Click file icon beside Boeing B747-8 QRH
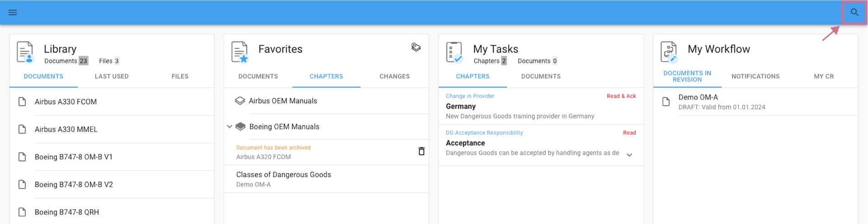This screenshot has height=224, width=868. click(x=22, y=212)
